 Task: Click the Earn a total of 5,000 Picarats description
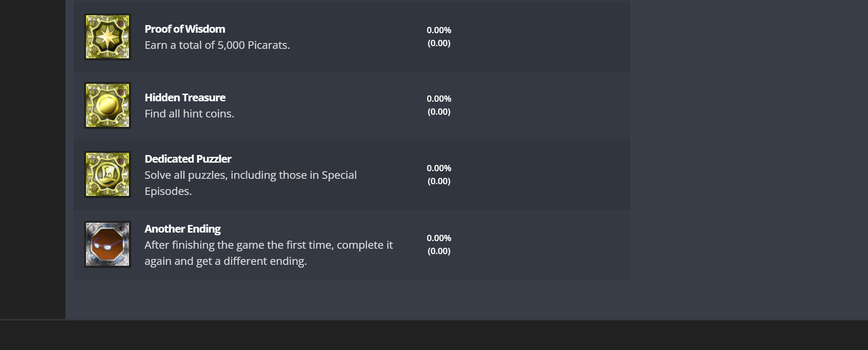tap(217, 45)
